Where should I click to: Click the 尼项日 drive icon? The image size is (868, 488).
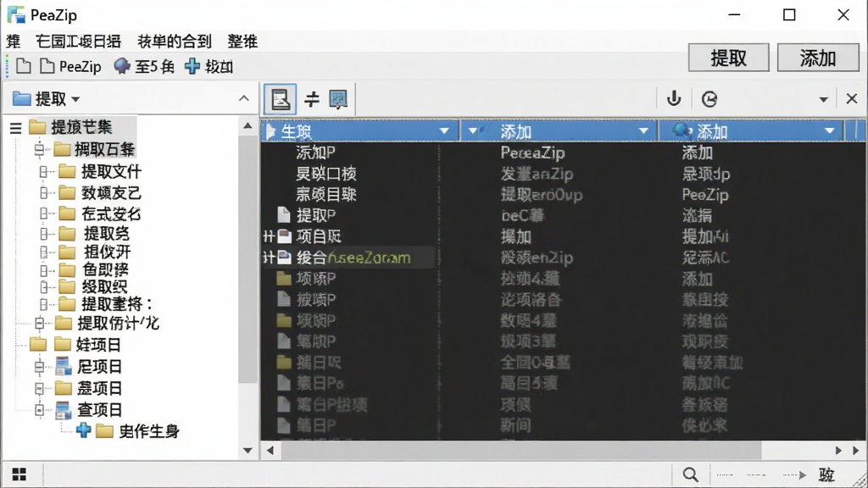63,366
